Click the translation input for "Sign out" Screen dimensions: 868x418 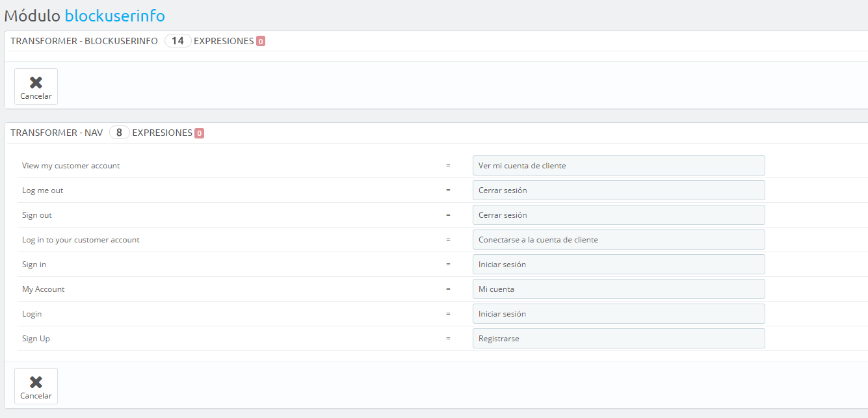618,215
